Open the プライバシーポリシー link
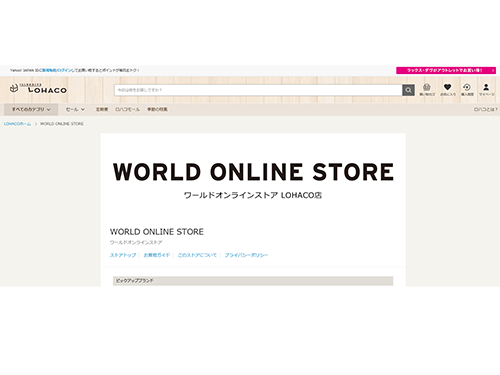Image resolution: width=500 pixels, height=375 pixels. (246, 255)
